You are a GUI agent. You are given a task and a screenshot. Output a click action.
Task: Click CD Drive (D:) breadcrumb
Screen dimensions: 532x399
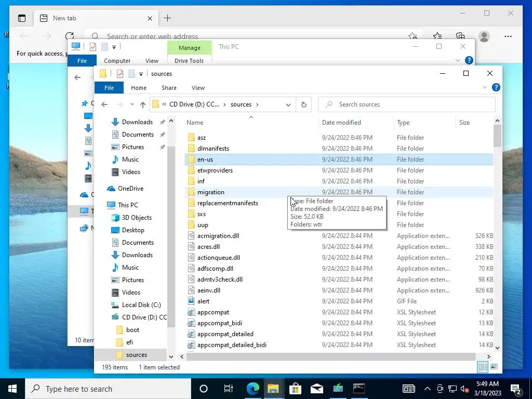pyautogui.click(x=194, y=104)
